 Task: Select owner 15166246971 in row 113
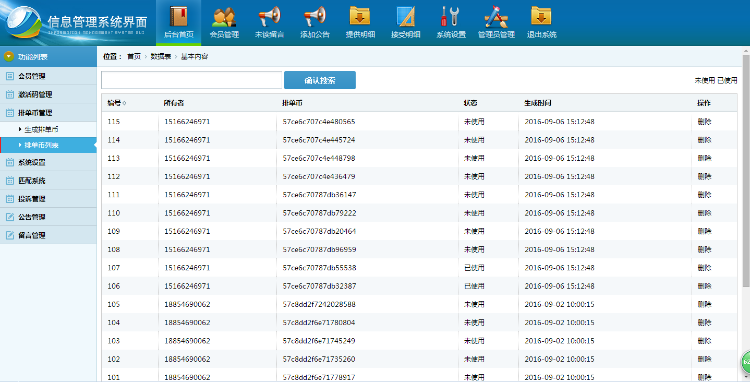point(187,158)
